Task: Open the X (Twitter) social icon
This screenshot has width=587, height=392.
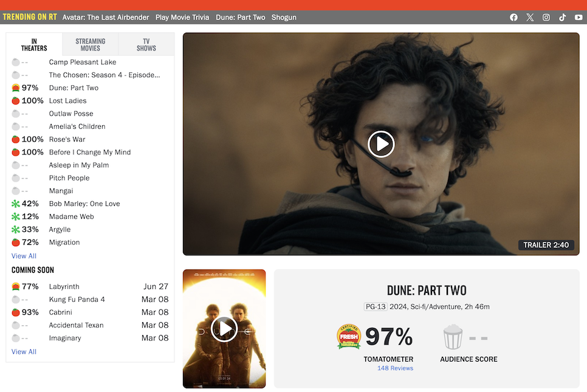Action: [530, 17]
